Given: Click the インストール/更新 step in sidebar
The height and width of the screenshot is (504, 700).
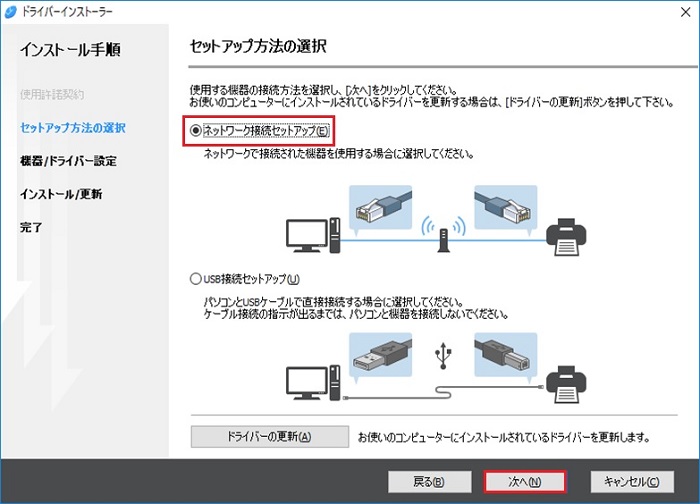Looking at the screenshot, I should coord(61,194).
